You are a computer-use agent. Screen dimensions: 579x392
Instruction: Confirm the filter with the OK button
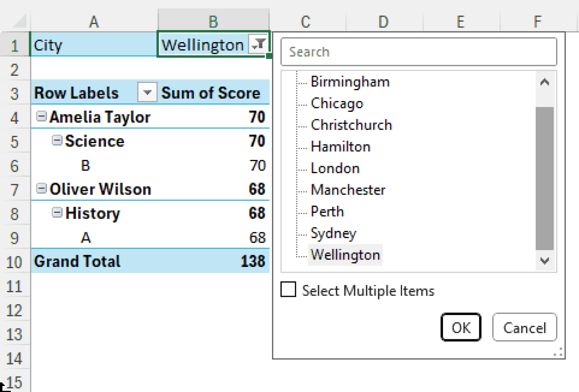click(x=461, y=327)
